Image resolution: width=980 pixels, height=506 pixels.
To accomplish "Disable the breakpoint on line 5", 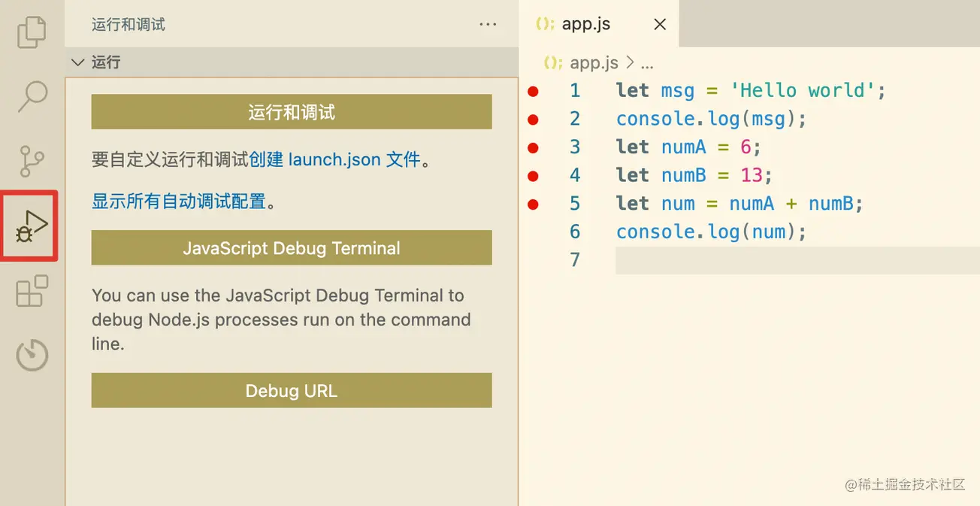I will (x=533, y=204).
